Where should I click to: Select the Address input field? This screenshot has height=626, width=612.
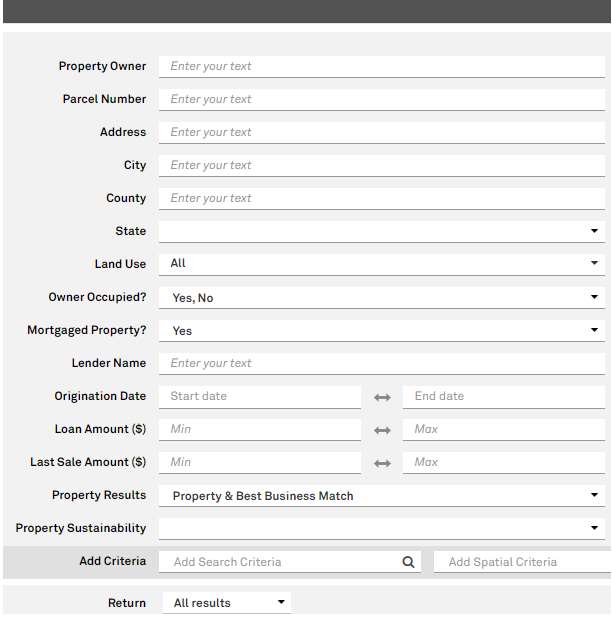(381, 132)
